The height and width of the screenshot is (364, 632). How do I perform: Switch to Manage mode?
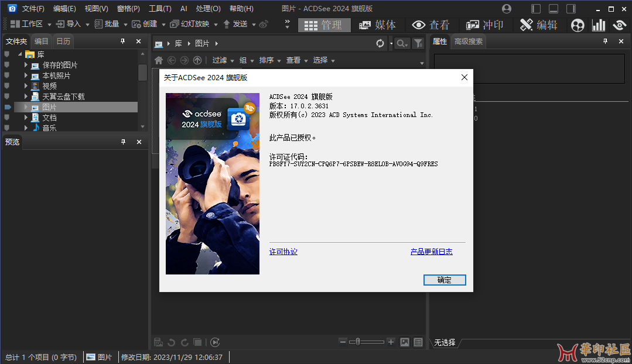click(324, 25)
